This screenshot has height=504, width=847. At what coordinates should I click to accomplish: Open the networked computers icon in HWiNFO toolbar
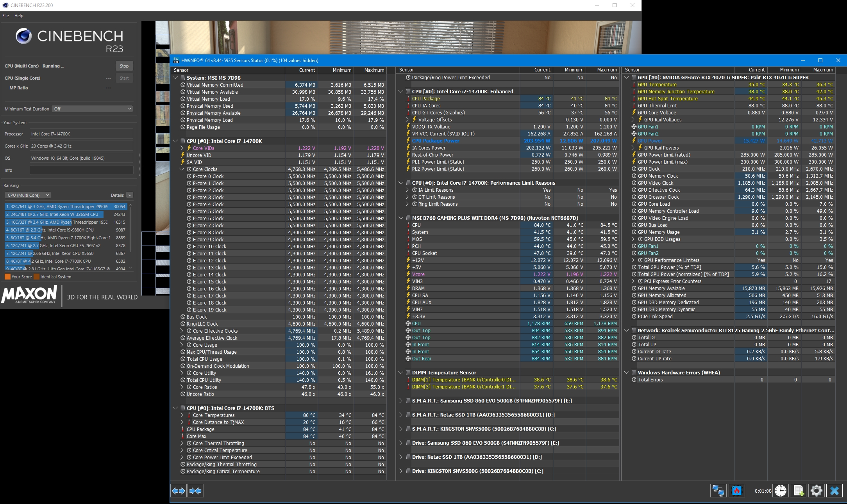(x=718, y=491)
